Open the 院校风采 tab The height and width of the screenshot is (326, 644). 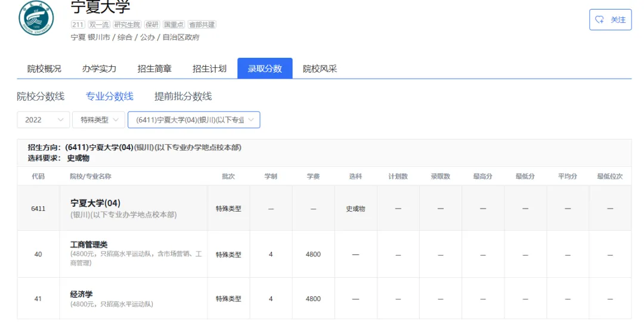click(320, 69)
